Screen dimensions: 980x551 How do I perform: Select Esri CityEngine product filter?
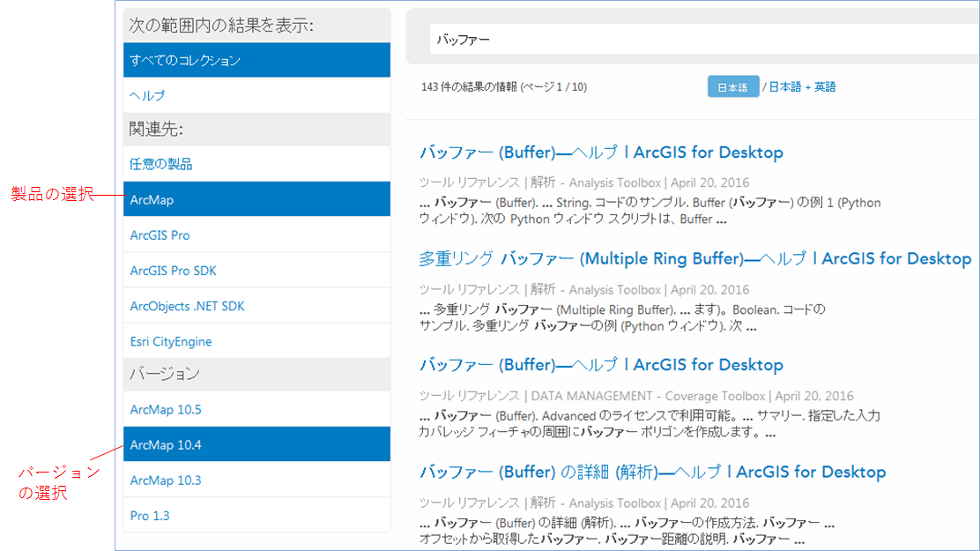[x=256, y=341]
